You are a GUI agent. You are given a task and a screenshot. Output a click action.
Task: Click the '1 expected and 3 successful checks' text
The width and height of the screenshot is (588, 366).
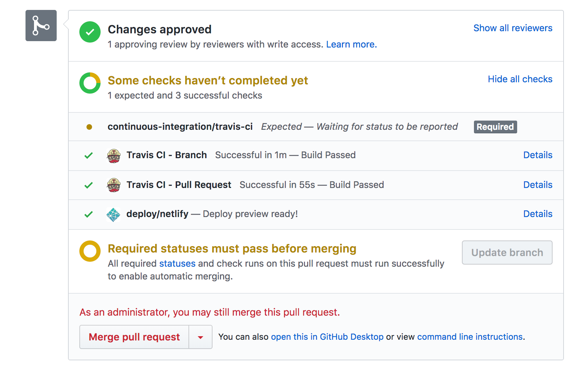coord(185,95)
